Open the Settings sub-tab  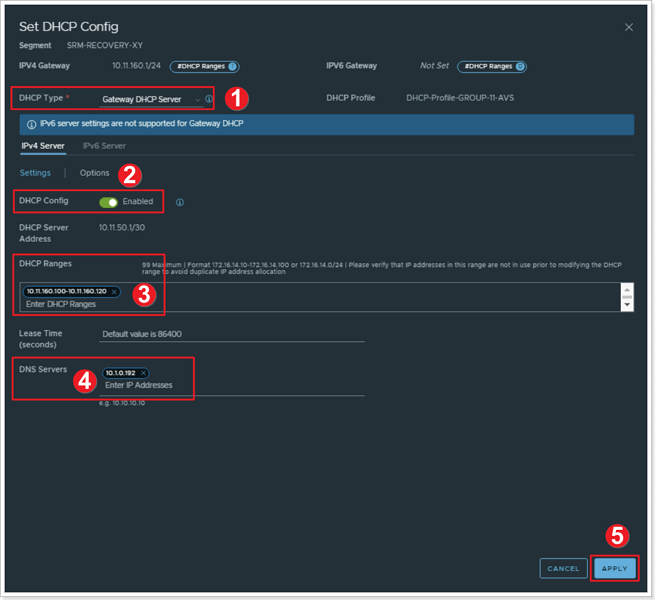click(x=35, y=173)
